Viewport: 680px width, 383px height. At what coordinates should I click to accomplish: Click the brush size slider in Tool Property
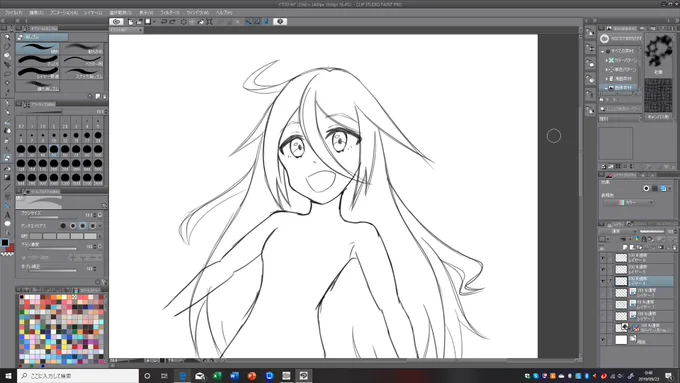(52, 217)
